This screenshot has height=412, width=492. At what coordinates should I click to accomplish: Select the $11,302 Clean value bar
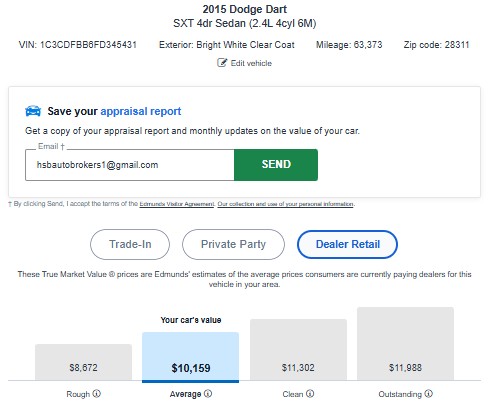[298, 349]
